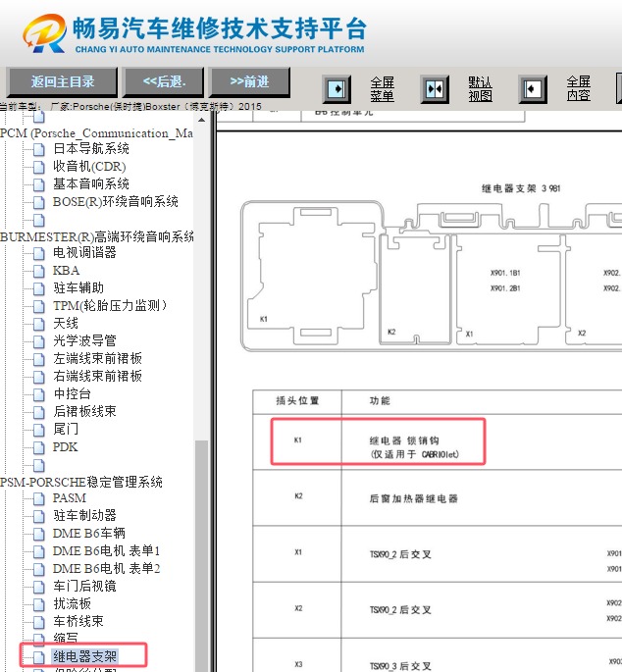Select the X1 TSX90_2 后交叉 row
622x672 pixels.
coord(438,553)
